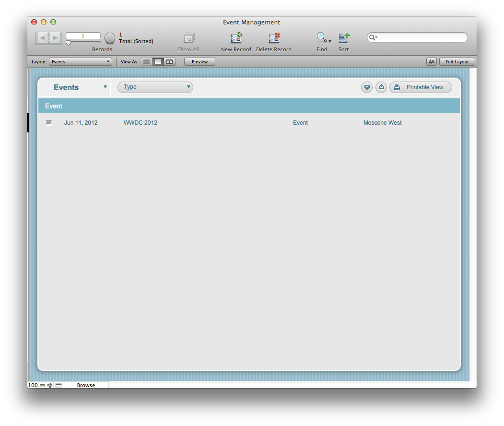This screenshot has height=426, width=504.
Task: Click the Event column header
Action: (54, 106)
